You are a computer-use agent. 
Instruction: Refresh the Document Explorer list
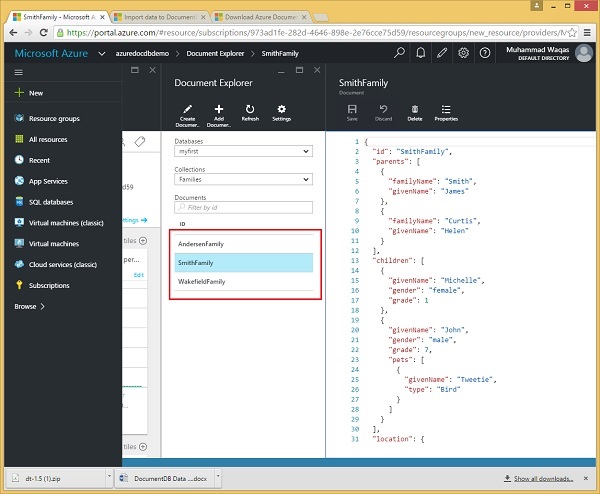tap(250, 108)
